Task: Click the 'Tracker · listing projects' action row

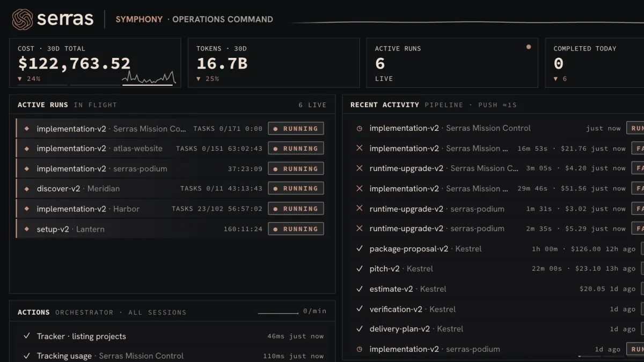Action: pyautogui.click(x=170, y=336)
